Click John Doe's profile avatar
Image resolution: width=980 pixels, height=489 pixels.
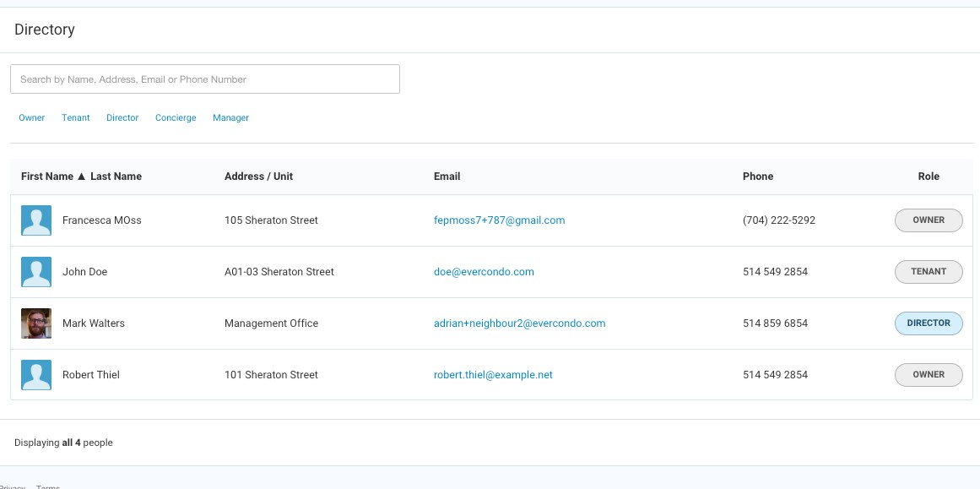(36, 271)
